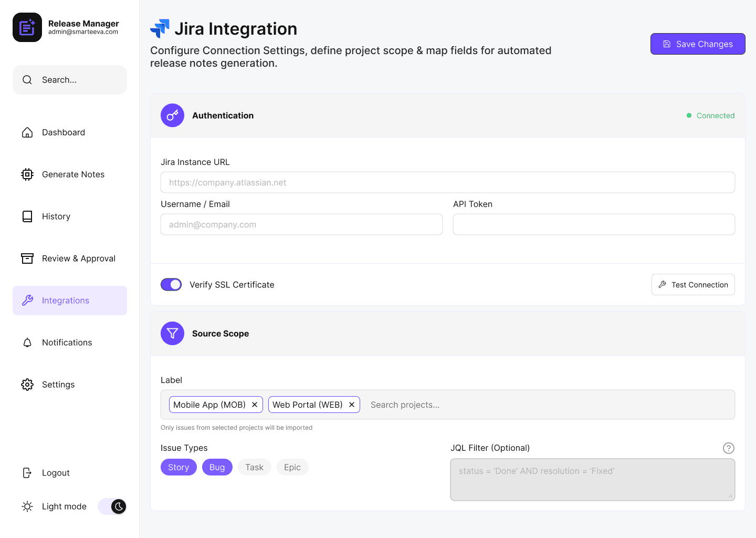Viewport: 756px width, 538px height.
Task: Click the Authentication key icon
Action: pos(172,116)
